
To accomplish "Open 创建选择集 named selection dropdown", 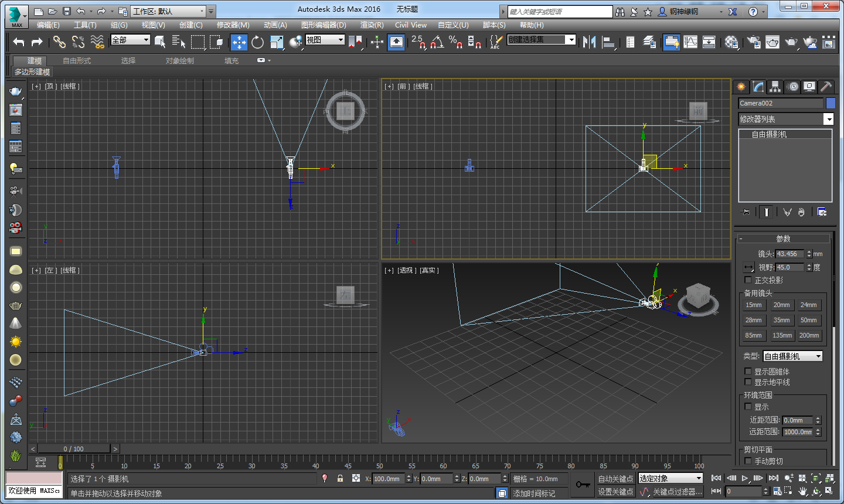I will [x=542, y=40].
